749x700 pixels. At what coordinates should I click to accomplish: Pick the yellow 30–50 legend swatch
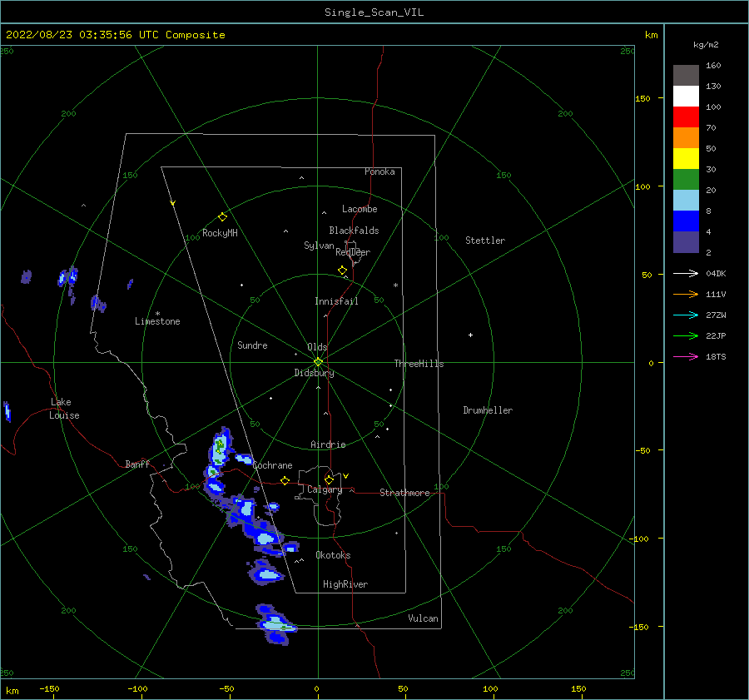pos(686,159)
